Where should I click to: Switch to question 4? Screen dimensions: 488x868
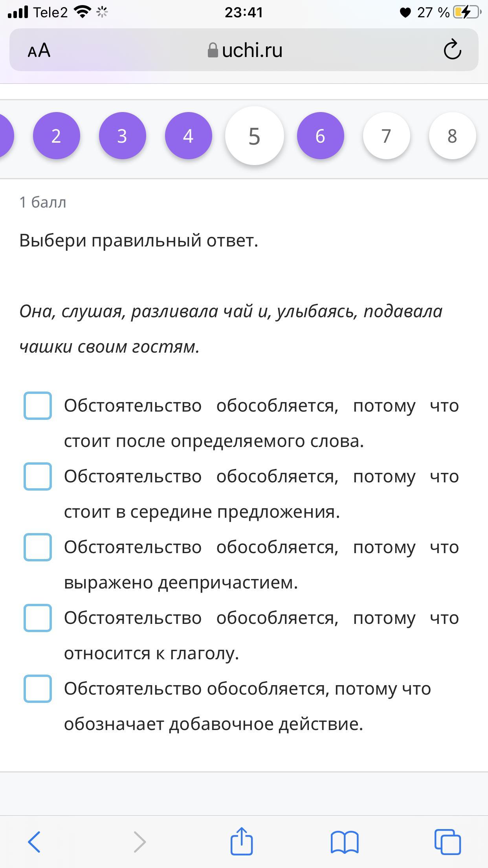pos(188,136)
